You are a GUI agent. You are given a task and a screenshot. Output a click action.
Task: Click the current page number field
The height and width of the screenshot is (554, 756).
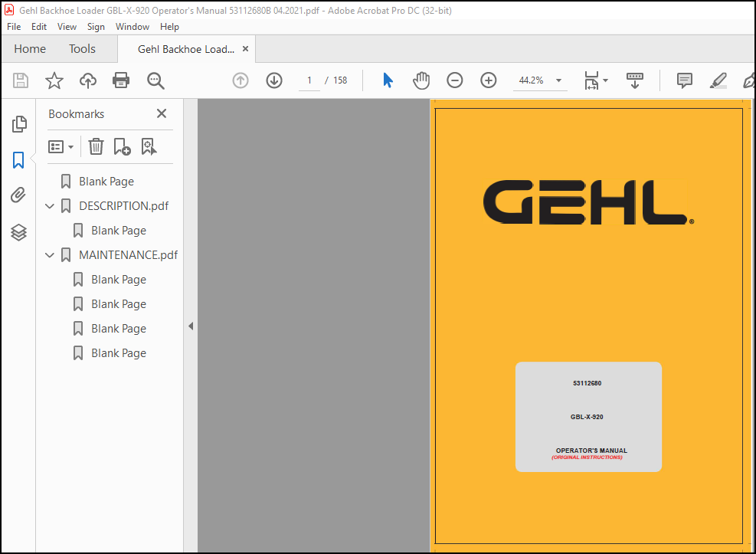[309, 80]
